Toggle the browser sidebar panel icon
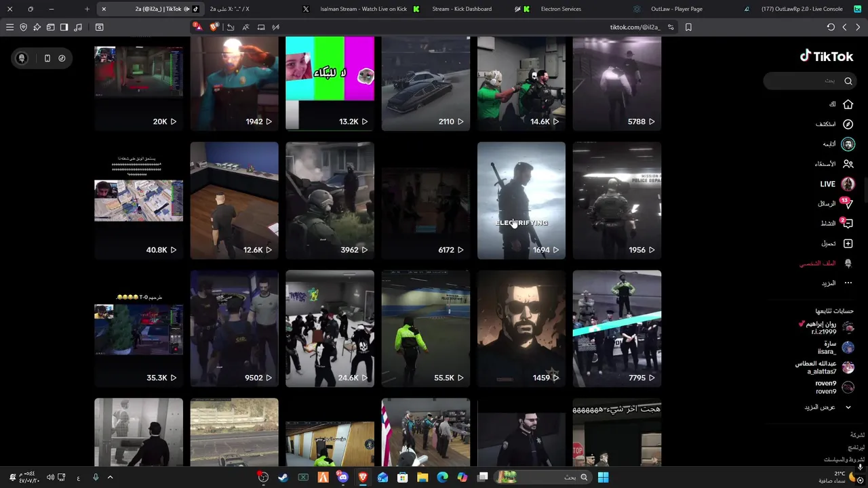Viewport: 868px width, 488px height. click(x=64, y=27)
